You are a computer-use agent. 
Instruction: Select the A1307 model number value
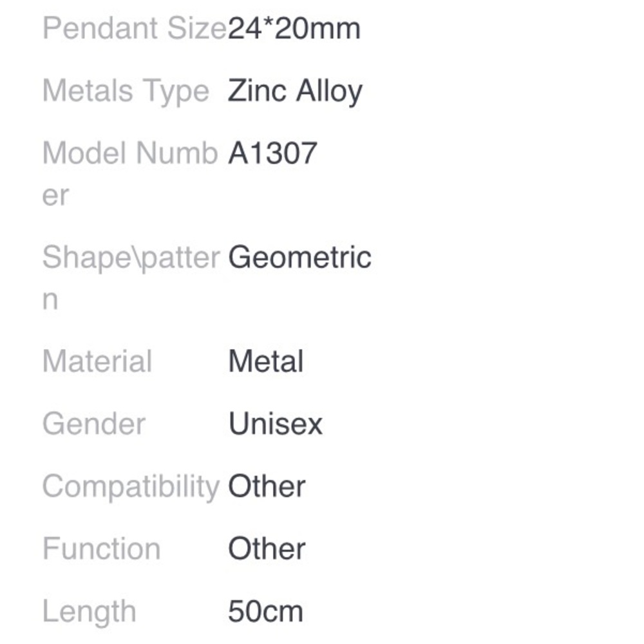coord(273,153)
